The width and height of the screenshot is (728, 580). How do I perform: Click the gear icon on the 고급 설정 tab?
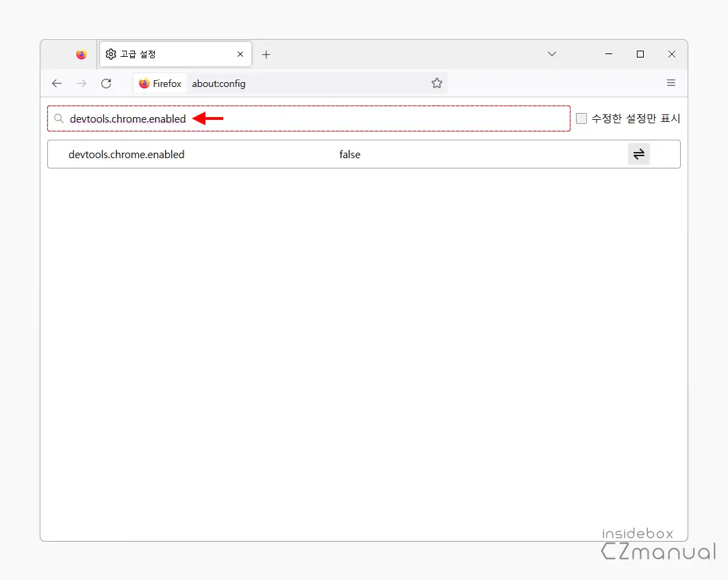(x=110, y=53)
